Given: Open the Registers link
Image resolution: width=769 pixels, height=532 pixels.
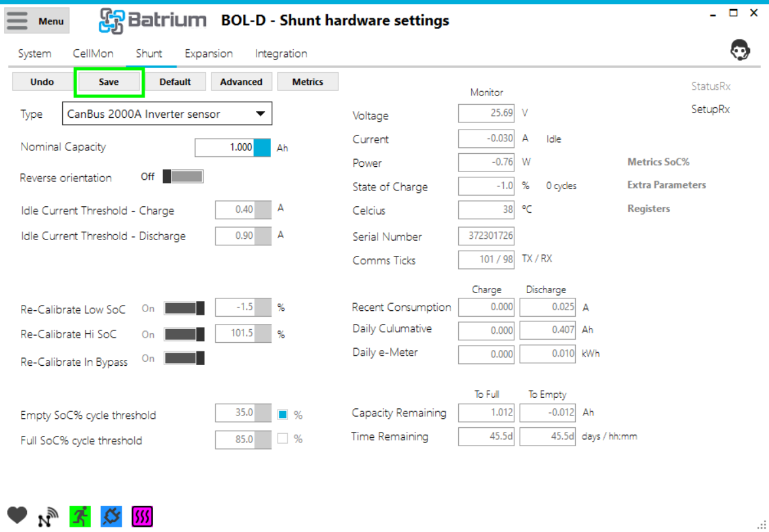Looking at the screenshot, I should (649, 209).
